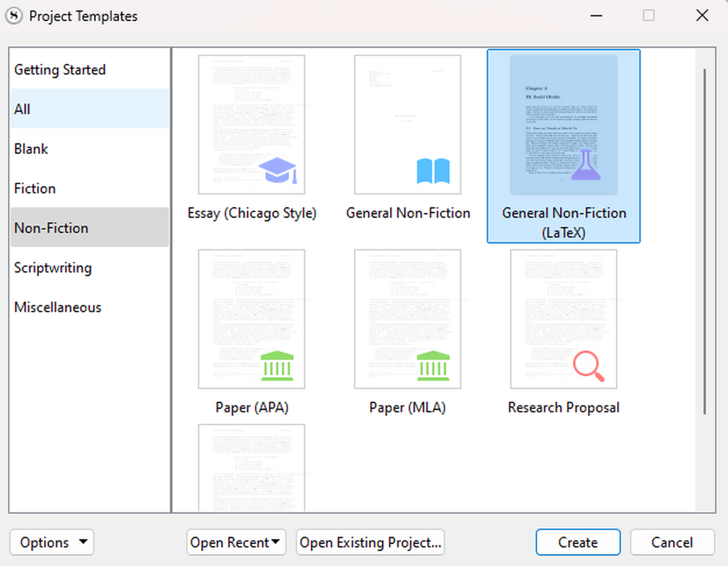
Task: Cancel the template dialog
Action: (x=672, y=542)
